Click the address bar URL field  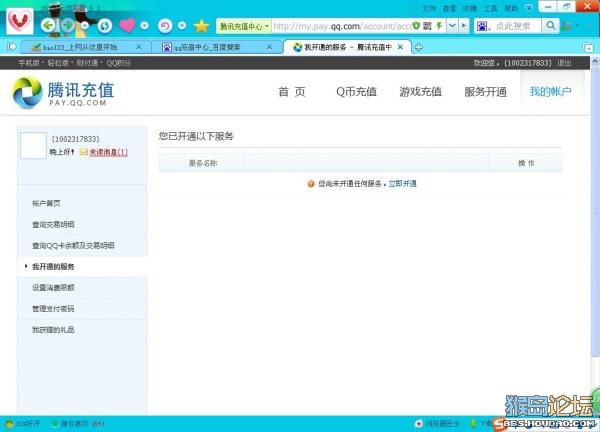[342, 26]
